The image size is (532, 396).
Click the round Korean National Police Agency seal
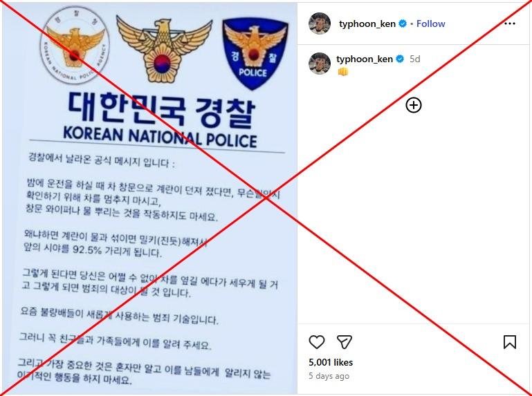74,45
